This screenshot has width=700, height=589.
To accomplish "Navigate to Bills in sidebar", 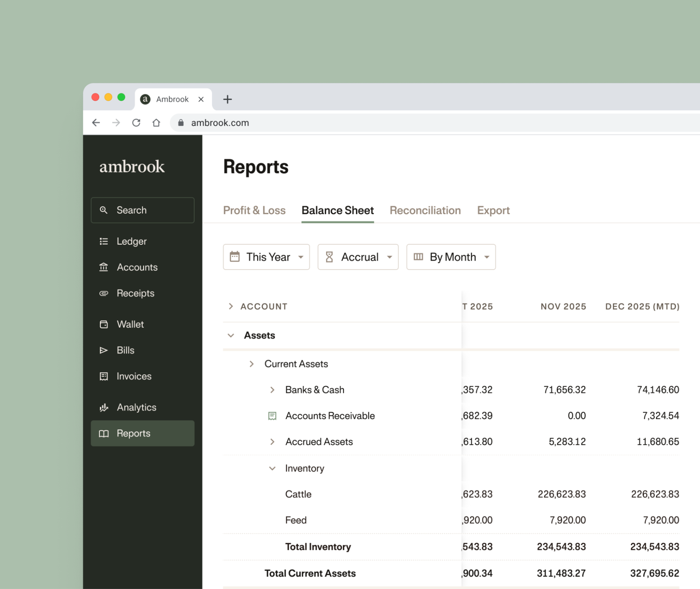I will 125,350.
